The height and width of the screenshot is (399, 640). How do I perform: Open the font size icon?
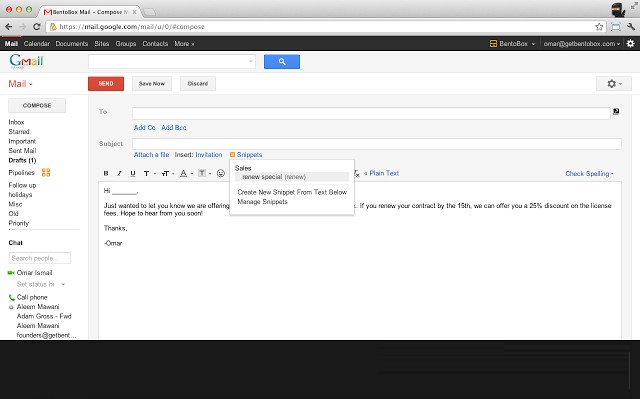(x=165, y=173)
